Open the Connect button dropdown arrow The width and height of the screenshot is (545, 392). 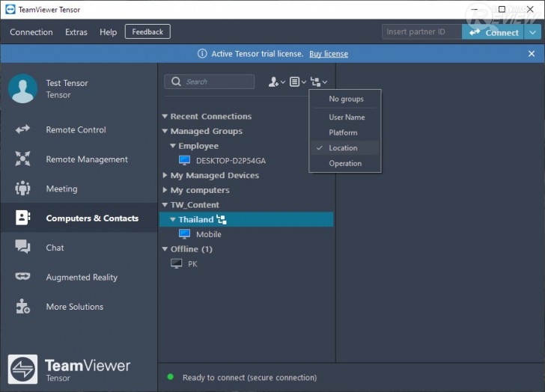[532, 32]
